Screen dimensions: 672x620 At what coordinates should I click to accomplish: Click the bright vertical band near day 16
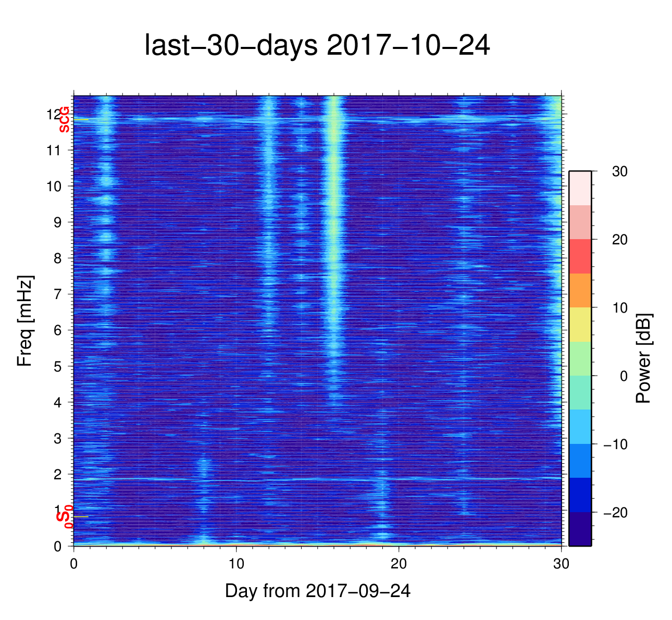tap(333, 234)
